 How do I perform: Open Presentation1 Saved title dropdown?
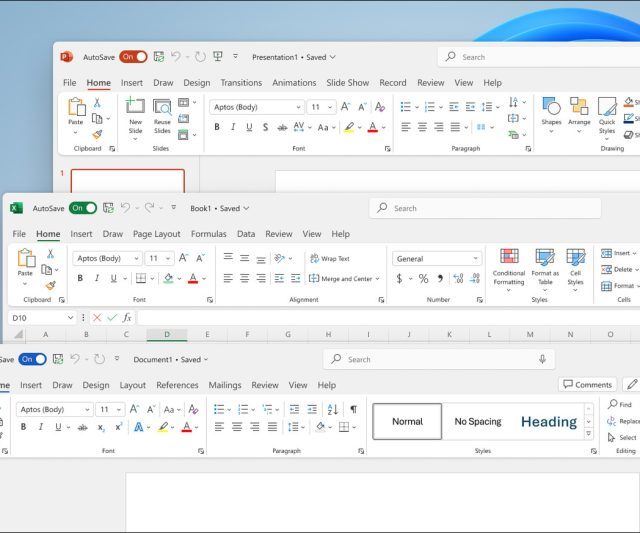pos(333,57)
